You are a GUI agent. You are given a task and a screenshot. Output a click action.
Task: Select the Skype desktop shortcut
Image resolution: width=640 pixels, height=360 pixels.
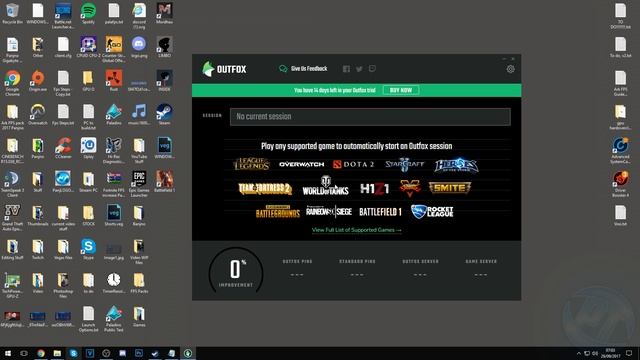point(88,249)
